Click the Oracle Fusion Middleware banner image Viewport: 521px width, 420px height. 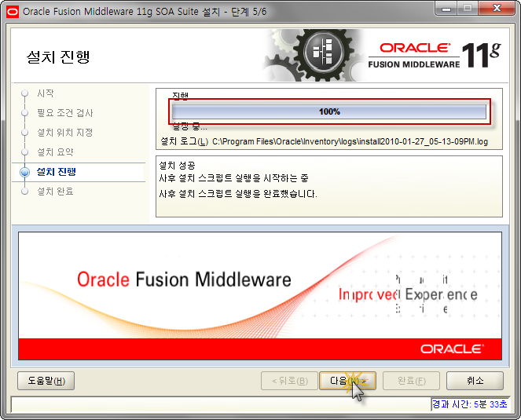coord(260,296)
